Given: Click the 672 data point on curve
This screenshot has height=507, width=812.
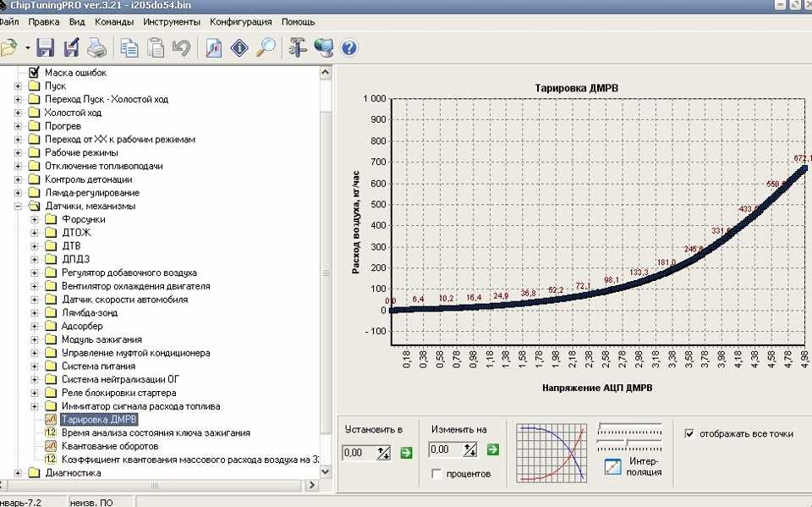Looking at the screenshot, I should (804, 168).
